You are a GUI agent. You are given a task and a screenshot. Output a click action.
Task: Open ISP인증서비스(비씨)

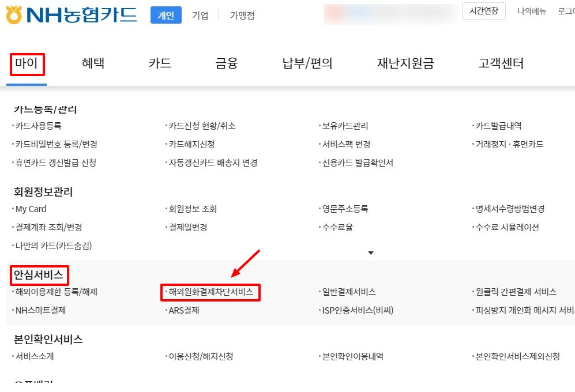click(x=358, y=310)
